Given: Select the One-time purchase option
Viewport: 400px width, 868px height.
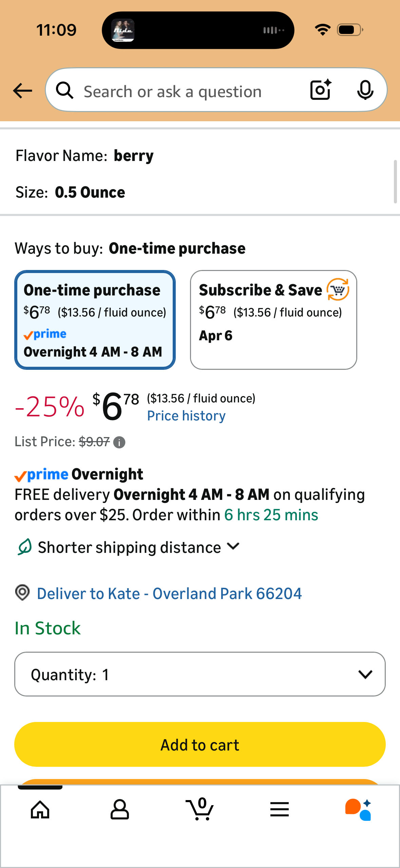Looking at the screenshot, I should [x=95, y=320].
